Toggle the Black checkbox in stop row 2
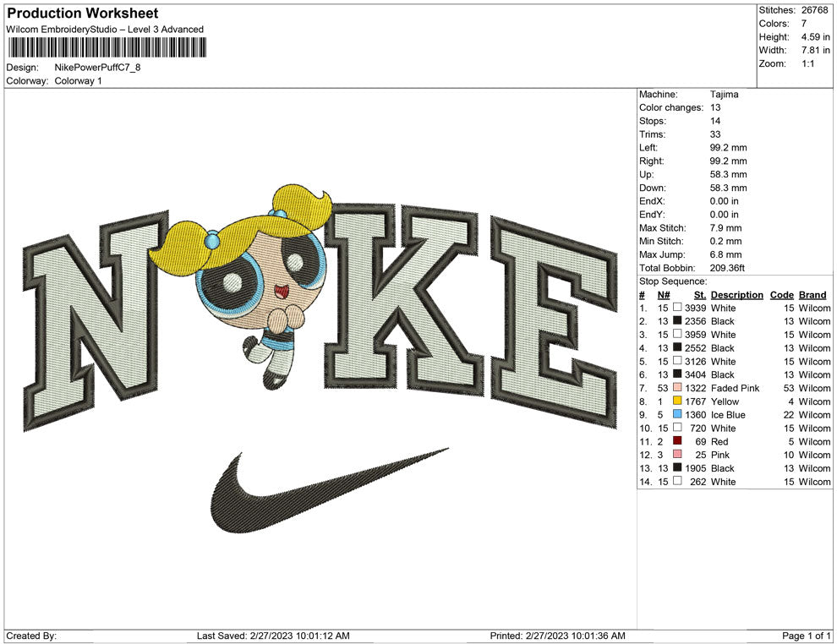The image size is (837, 644). point(677,321)
